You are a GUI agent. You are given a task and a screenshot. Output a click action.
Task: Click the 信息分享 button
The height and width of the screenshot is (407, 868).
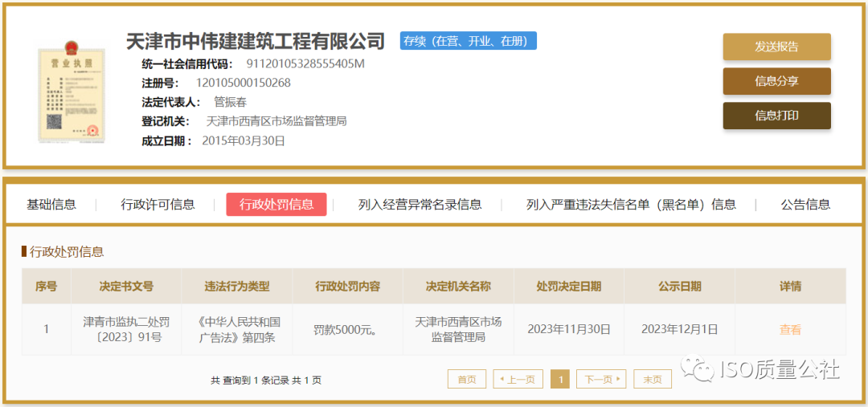(x=776, y=81)
